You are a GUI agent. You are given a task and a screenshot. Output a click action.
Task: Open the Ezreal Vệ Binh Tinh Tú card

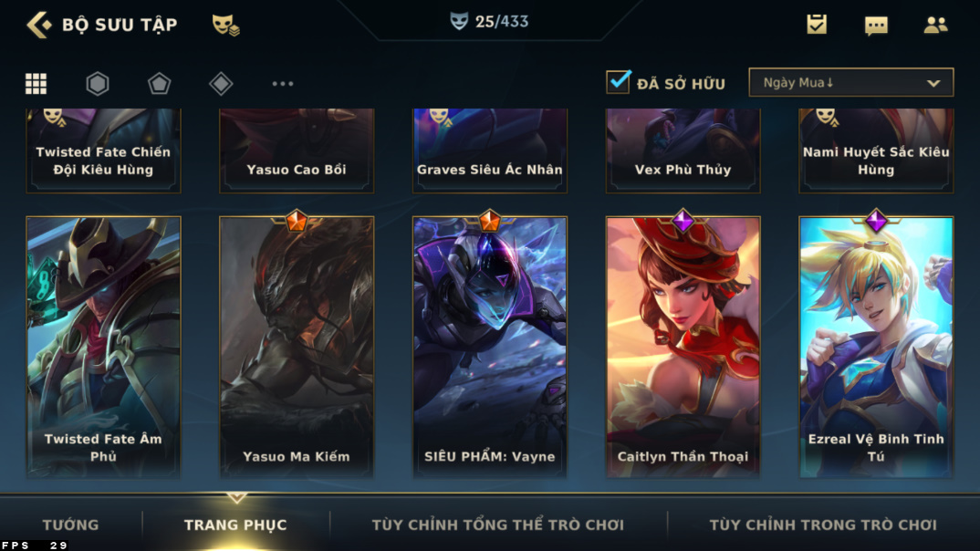tap(876, 347)
